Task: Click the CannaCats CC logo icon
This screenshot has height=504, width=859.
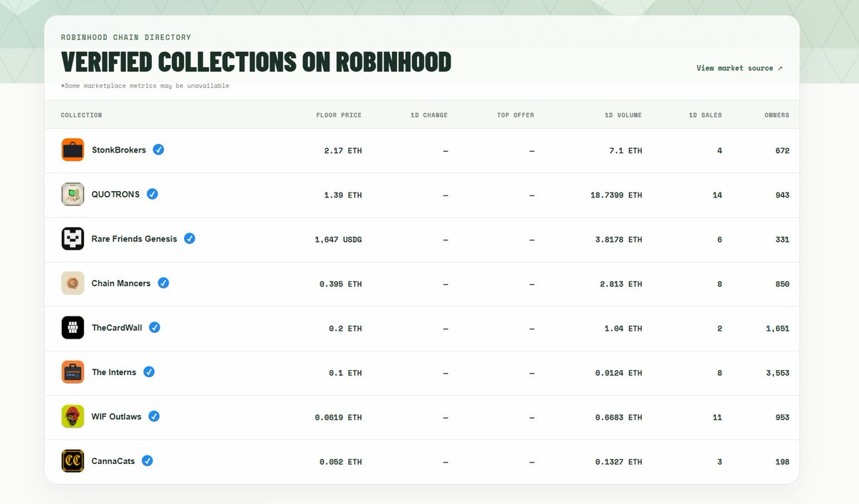Action: [x=73, y=461]
